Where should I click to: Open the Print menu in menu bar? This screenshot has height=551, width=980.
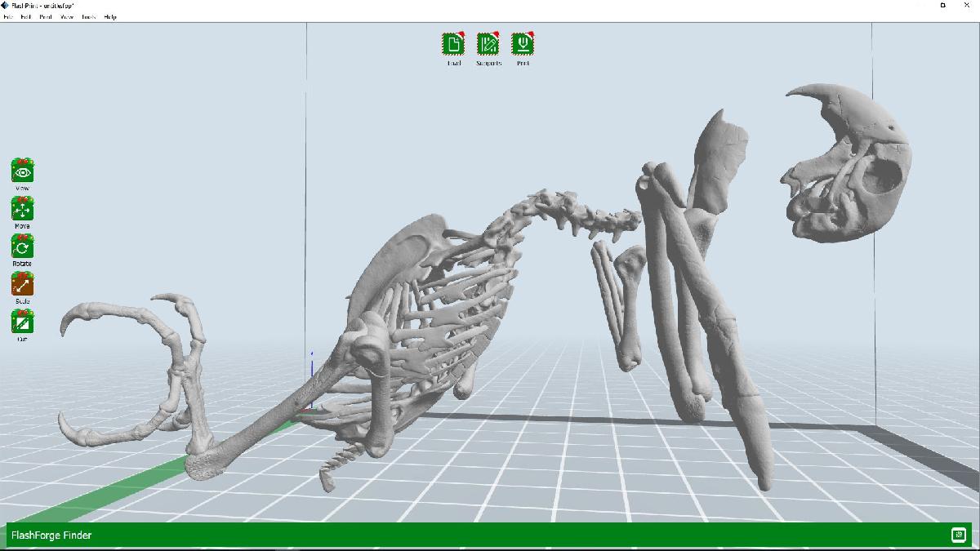point(46,16)
